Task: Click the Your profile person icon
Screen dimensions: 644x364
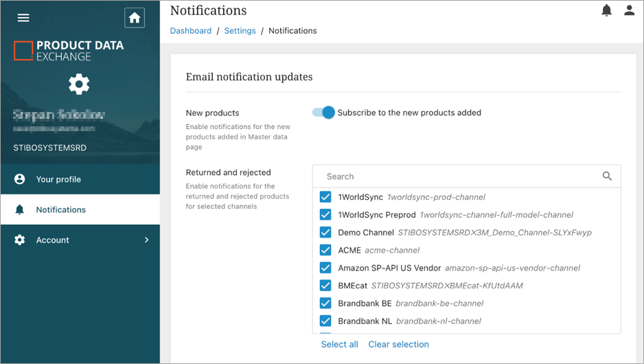Action: 20,179
